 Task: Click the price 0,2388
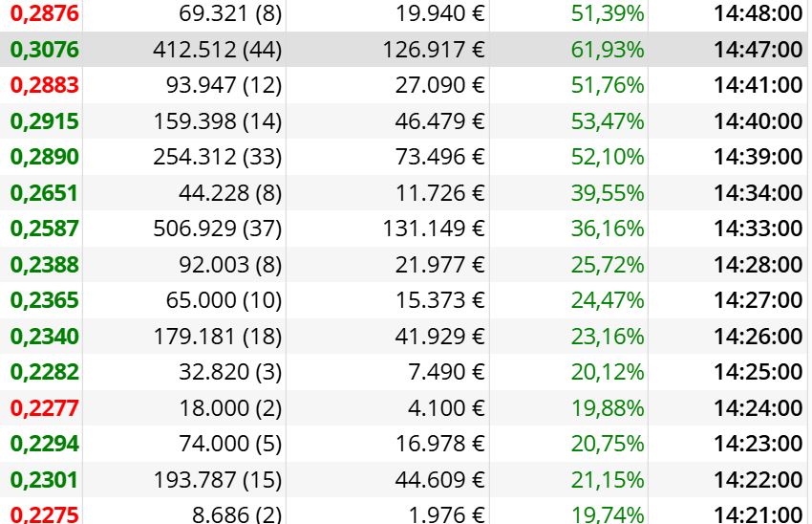coord(45,265)
